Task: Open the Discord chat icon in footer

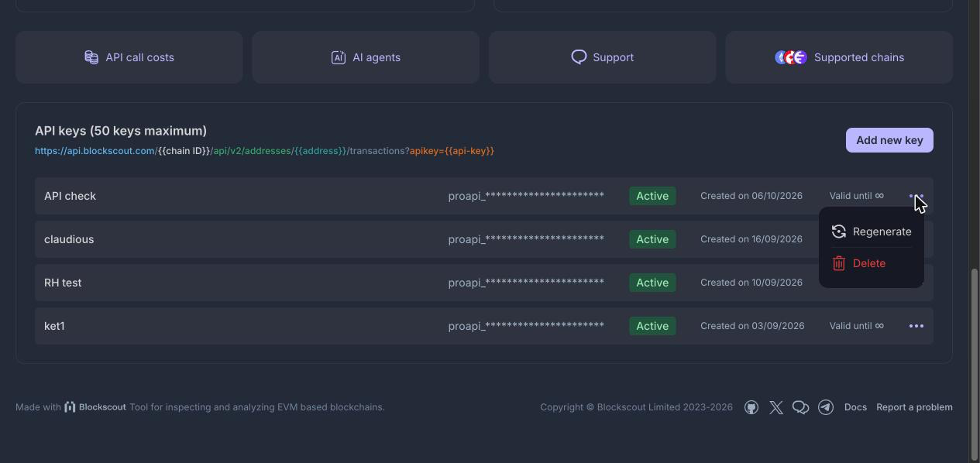Action: click(801, 407)
